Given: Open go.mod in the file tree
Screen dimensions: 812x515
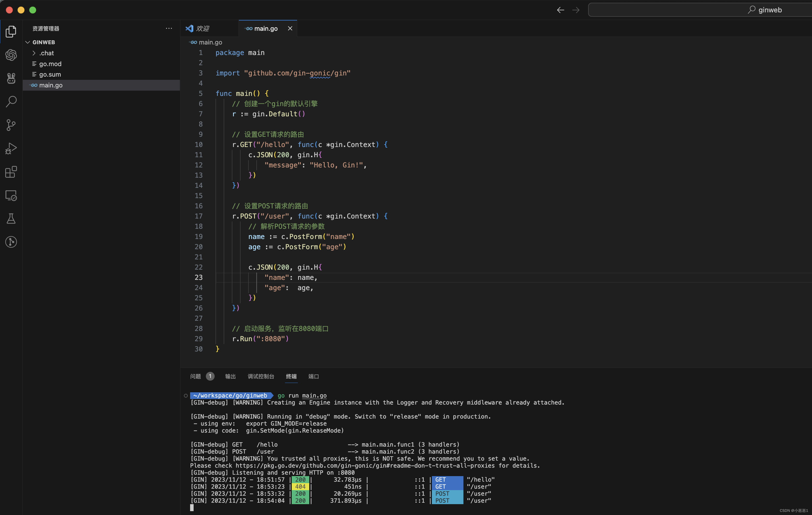Looking at the screenshot, I should (50, 64).
